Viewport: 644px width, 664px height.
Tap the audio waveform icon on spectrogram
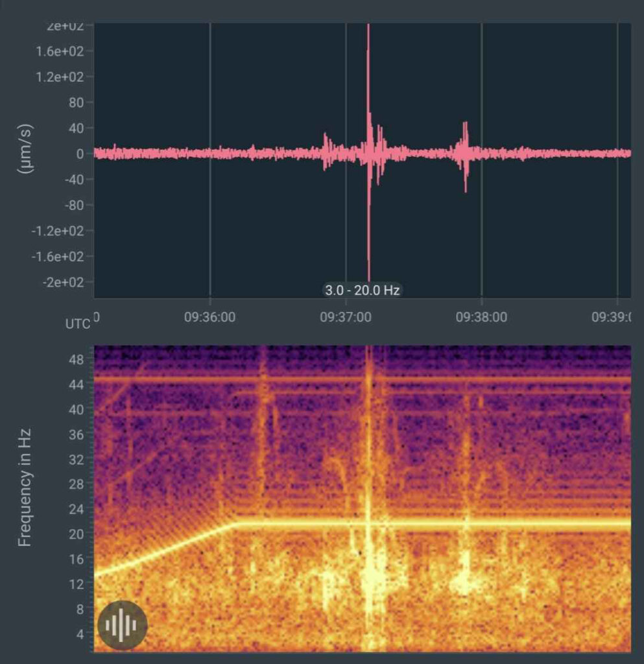123,625
